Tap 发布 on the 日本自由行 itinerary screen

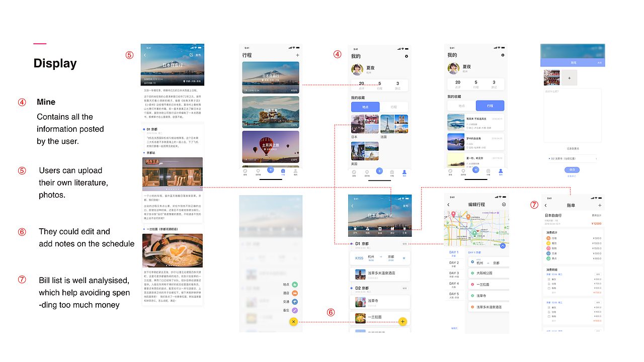click(406, 206)
